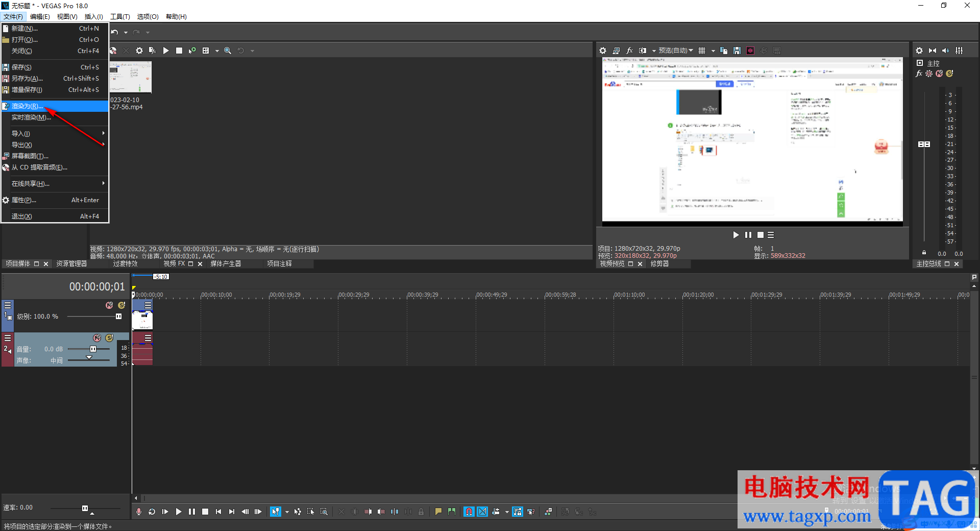Mute video track 1
980x531 pixels.
(x=109, y=305)
